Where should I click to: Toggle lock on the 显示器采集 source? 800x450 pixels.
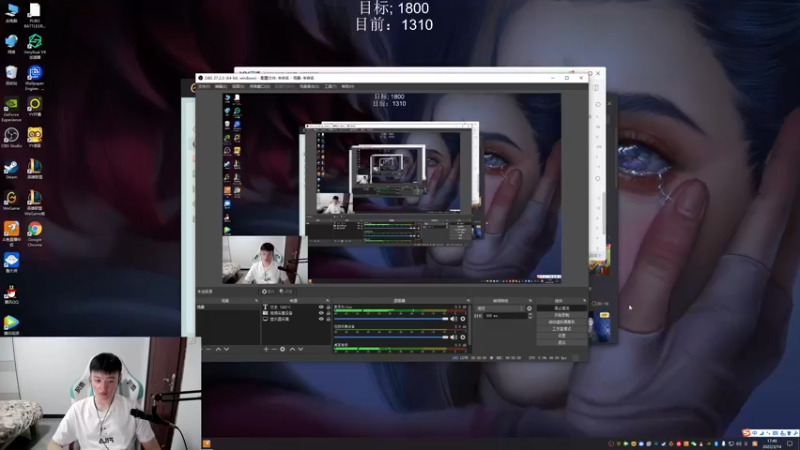click(329, 319)
